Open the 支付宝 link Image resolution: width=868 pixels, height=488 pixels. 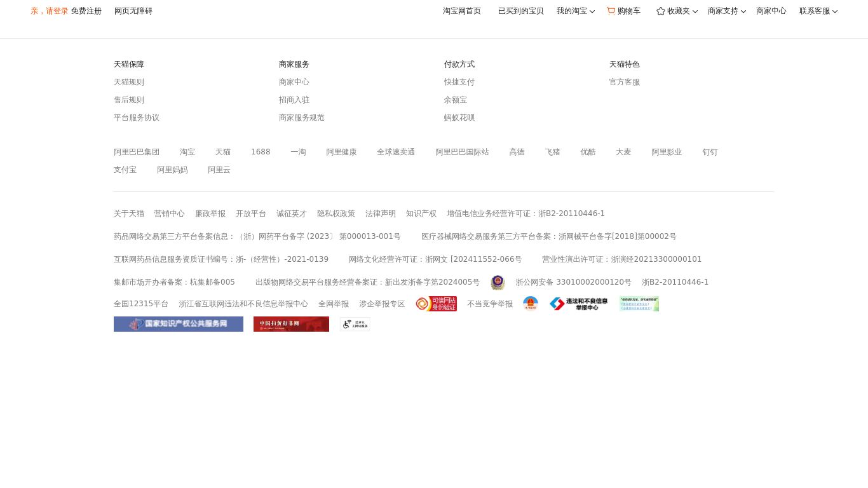[125, 170]
